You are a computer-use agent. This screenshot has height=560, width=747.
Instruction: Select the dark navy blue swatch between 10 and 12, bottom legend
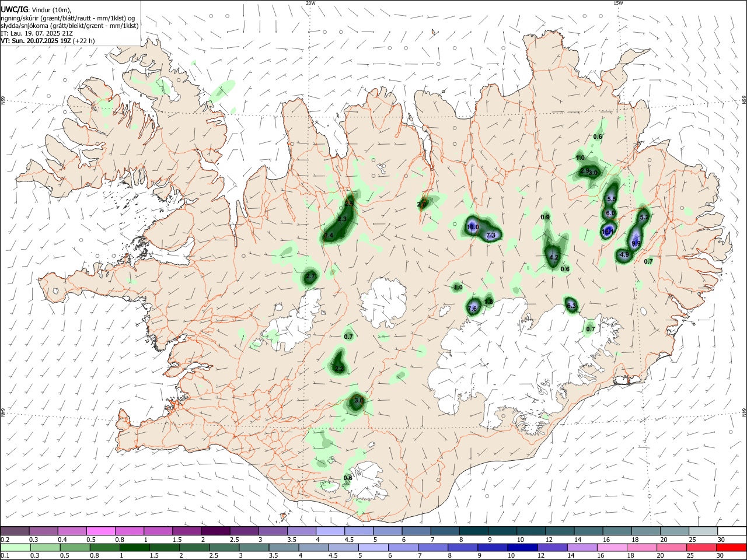[521, 548]
